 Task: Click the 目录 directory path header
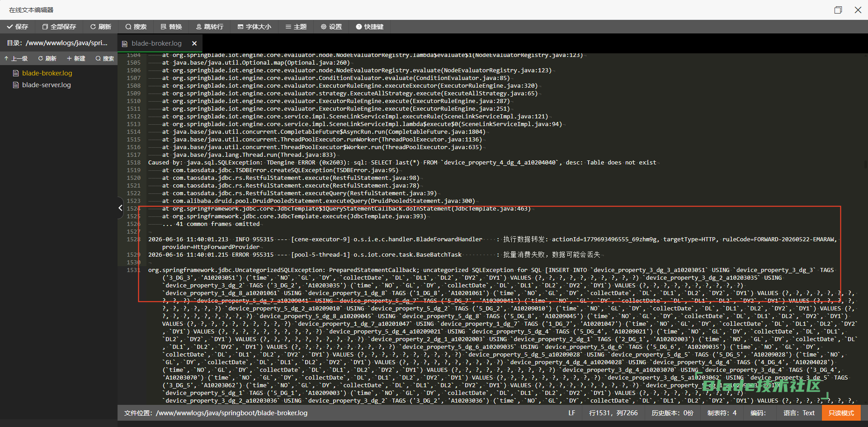coord(57,43)
